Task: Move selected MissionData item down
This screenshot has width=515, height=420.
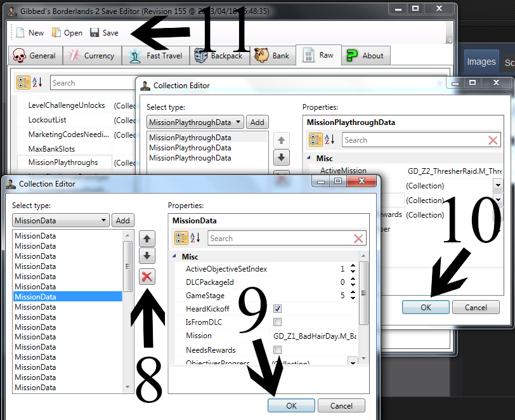Action: 147,256
